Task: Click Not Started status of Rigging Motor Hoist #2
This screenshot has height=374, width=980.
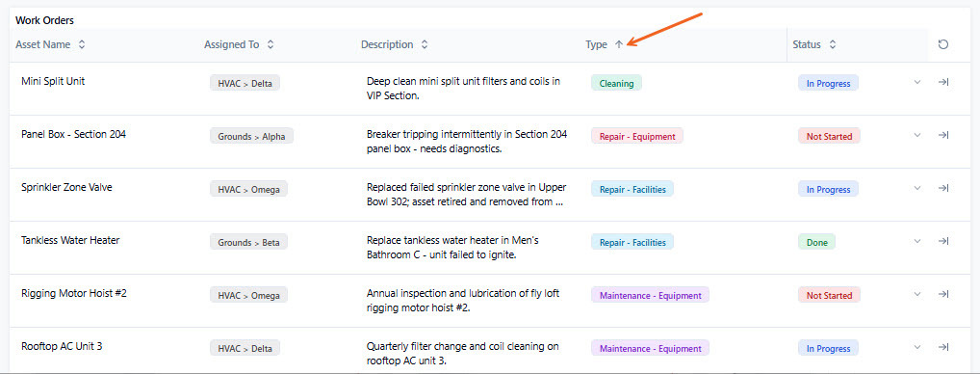Action: pos(829,296)
